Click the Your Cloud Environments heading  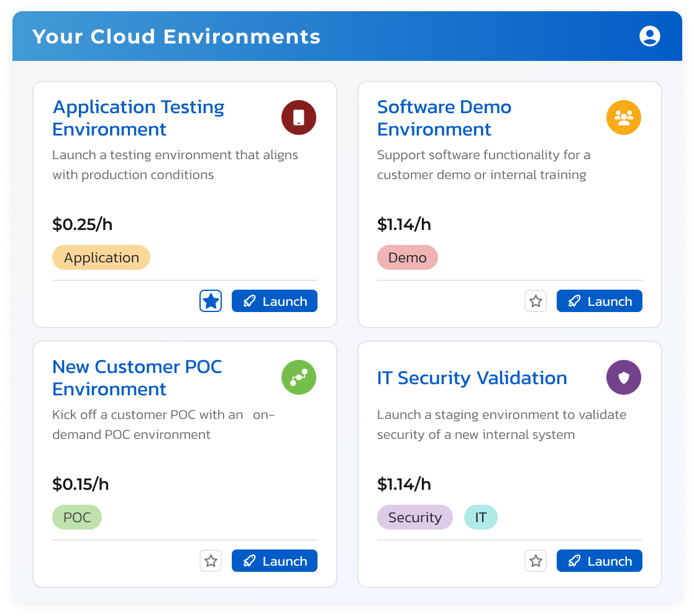pyautogui.click(x=176, y=36)
